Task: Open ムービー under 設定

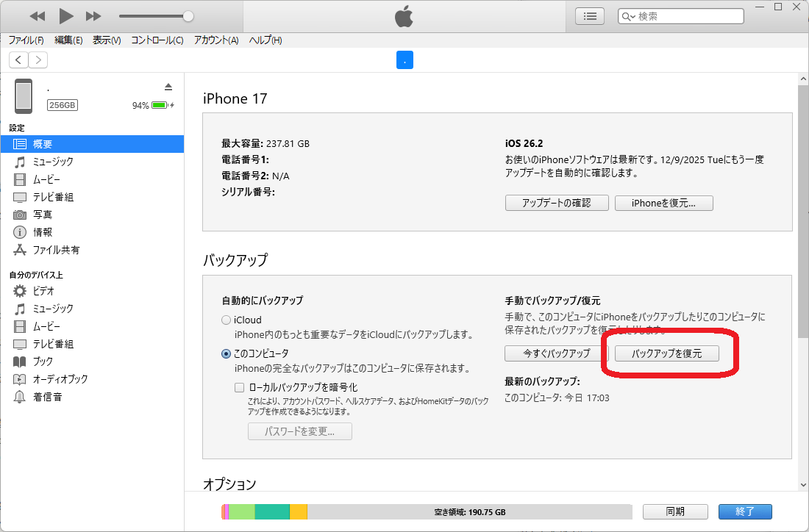Action: click(x=92, y=179)
